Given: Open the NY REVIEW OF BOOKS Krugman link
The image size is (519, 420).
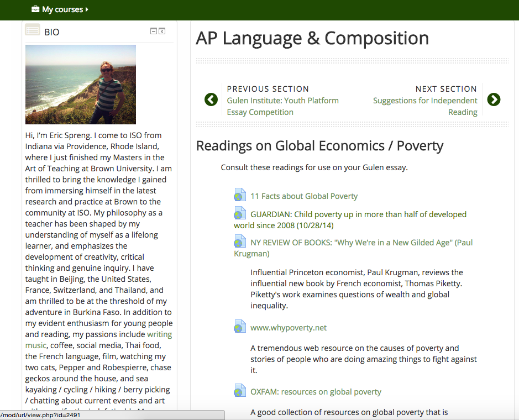Looking at the screenshot, I should (353, 248).
